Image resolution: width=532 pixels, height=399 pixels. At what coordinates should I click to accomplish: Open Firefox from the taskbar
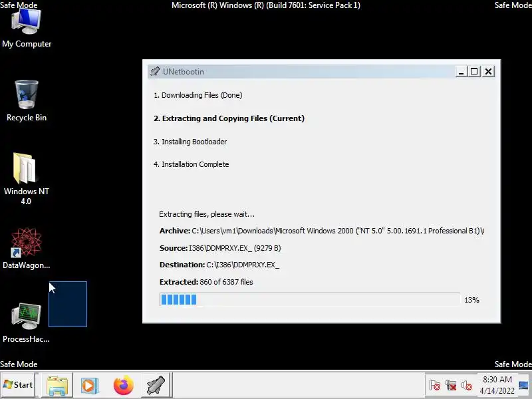tap(124, 385)
